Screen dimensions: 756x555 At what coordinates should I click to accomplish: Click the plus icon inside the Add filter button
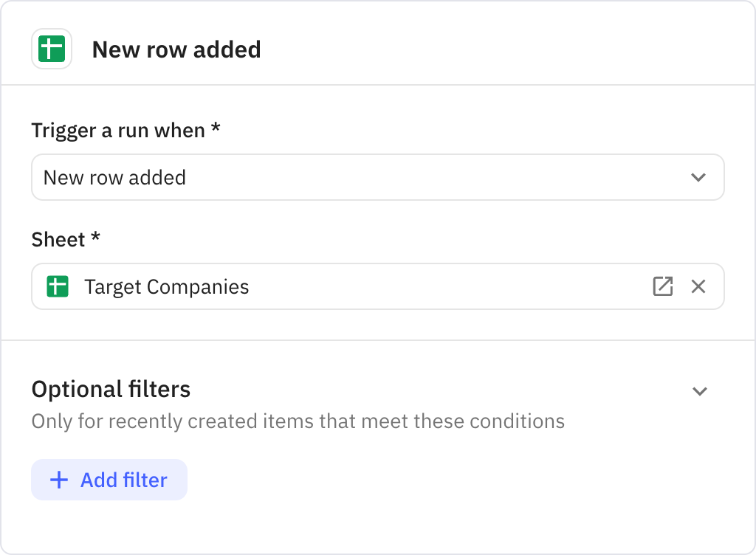58,480
